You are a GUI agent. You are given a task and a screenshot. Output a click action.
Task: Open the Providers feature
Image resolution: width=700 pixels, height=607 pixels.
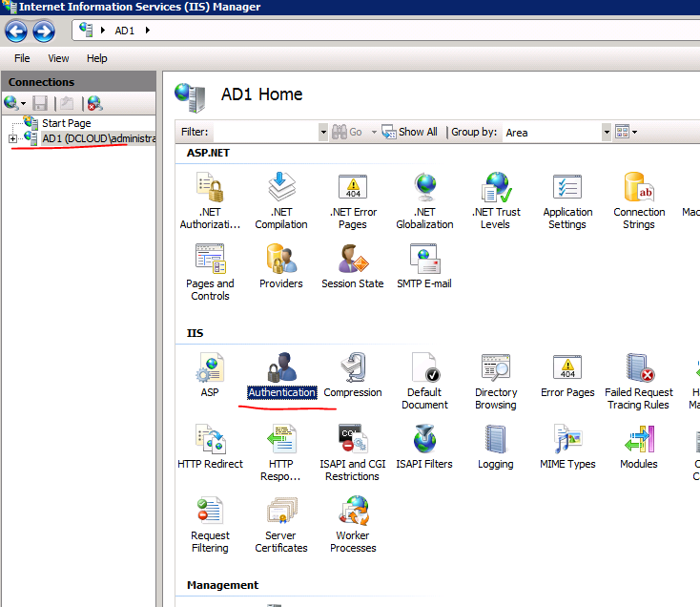tap(281, 265)
